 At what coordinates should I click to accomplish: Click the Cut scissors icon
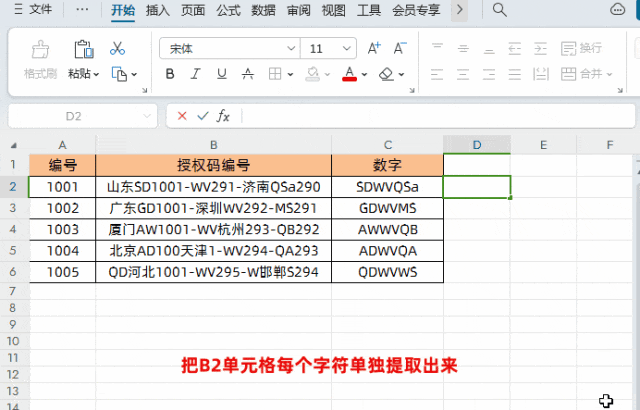click(x=117, y=48)
